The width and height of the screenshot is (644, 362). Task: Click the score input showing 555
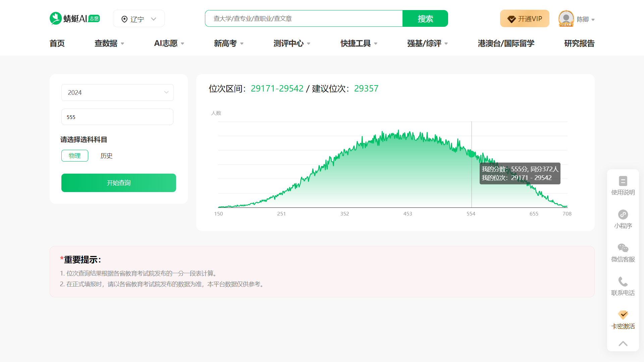pyautogui.click(x=117, y=117)
